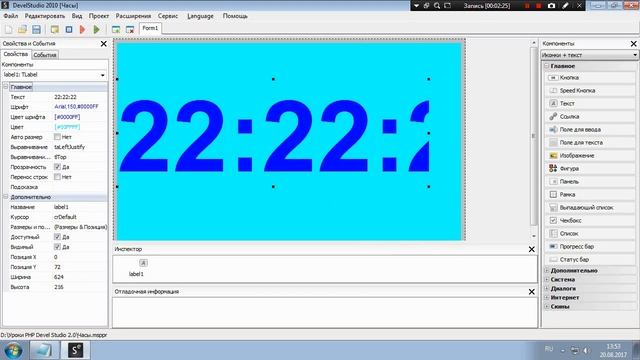Select the Фигура component
Image resolution: width=640 pixels, height=360 pixels.
[589, 169]
